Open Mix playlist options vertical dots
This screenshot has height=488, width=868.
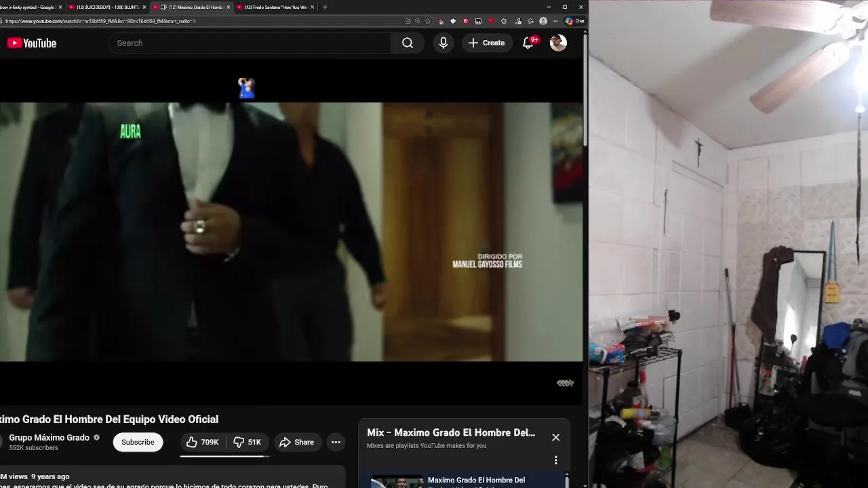556,460
